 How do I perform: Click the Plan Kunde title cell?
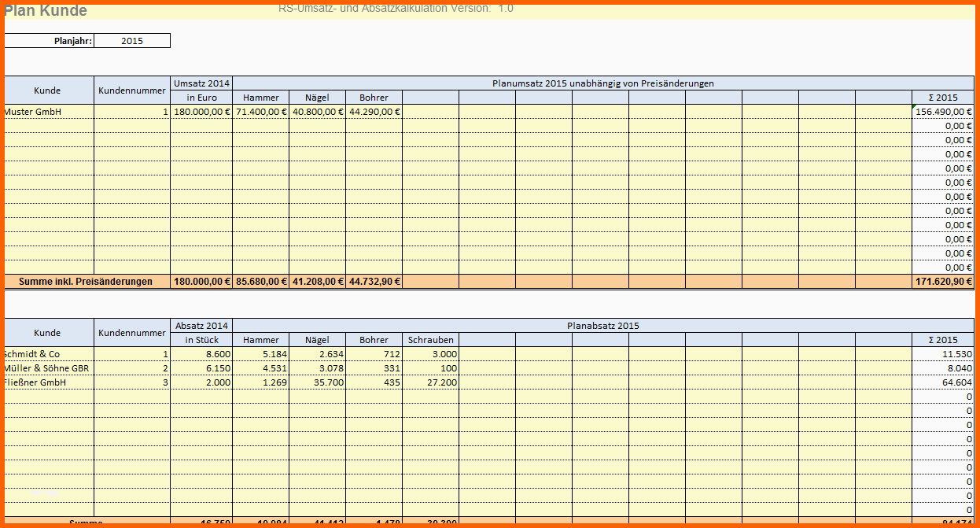tap(46, 11)
